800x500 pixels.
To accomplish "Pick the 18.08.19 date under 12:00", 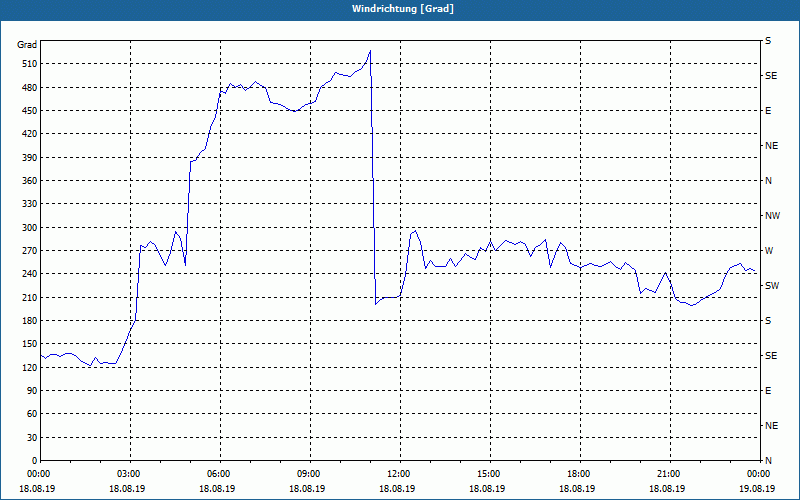I will click(397, 488).
